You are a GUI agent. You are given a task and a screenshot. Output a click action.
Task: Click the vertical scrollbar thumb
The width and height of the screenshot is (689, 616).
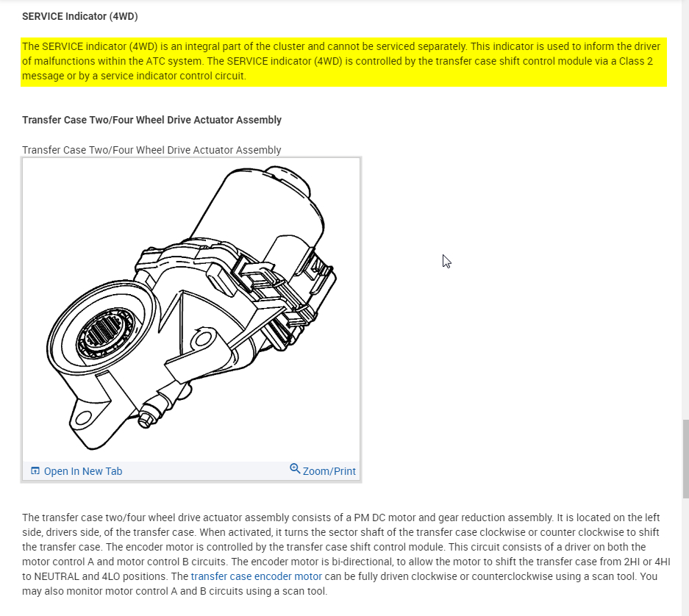(x=685, y=459)
